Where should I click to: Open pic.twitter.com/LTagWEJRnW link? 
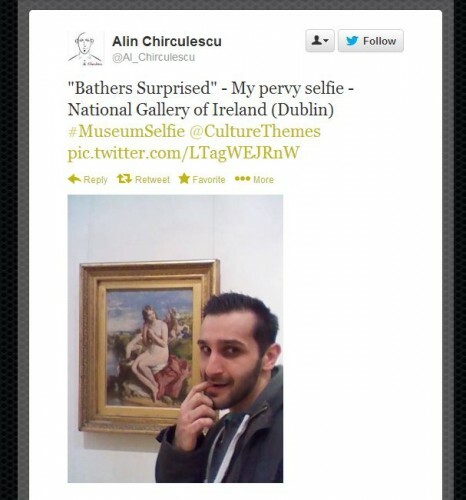(184, 153)
